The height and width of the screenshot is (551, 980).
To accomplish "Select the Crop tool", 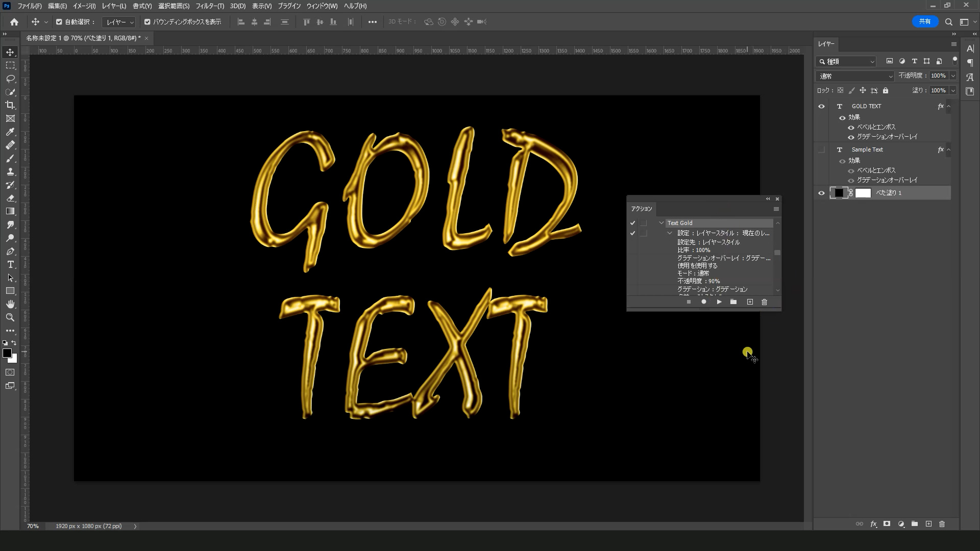I will point(10,105).
